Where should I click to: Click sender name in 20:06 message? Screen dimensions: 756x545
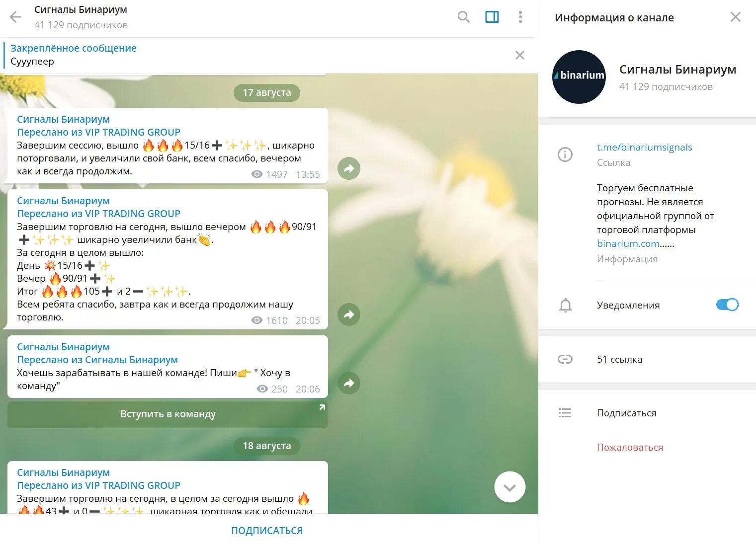[x=63, y=347]
